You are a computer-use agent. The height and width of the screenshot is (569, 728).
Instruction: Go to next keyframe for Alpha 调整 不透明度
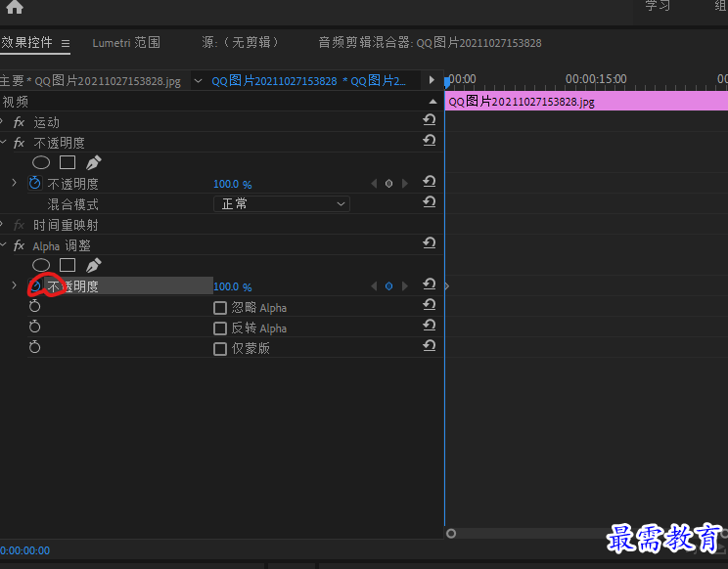coord(404,286)
